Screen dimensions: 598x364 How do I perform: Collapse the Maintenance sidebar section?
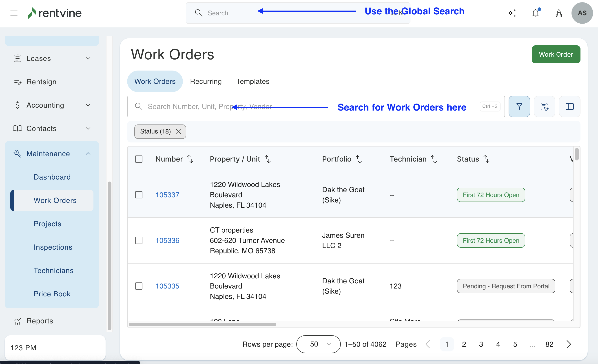click(x=88, y=154)
